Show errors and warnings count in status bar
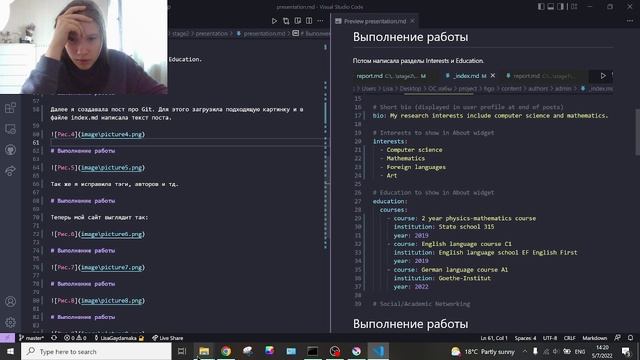640x360 pixels. pos(75,338)
